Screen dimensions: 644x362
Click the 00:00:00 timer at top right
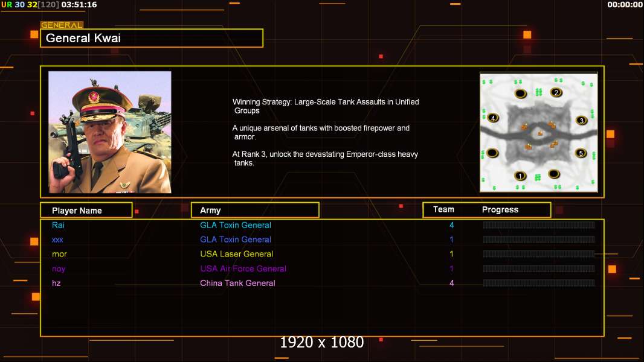(625, 4)
